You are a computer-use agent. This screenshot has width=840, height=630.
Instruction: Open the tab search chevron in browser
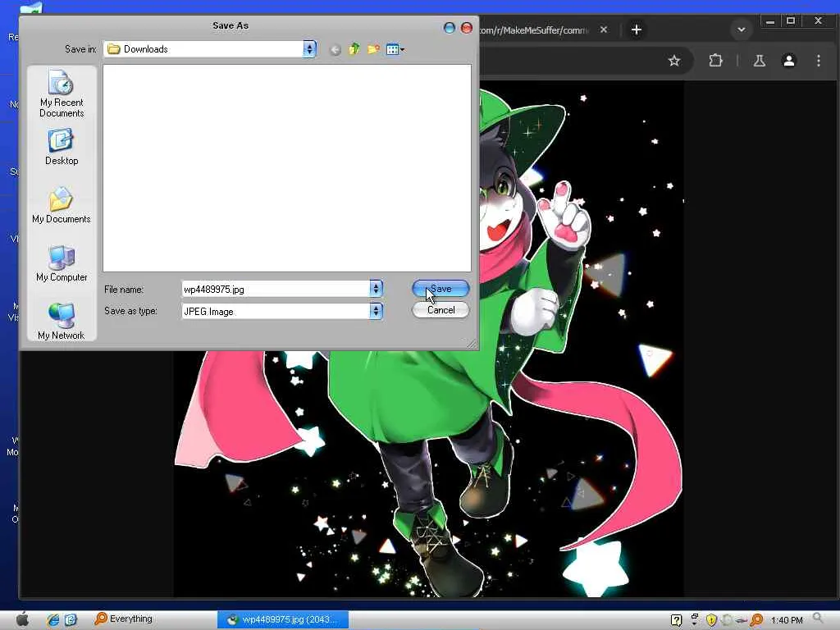pyautogui.click(x=742, y=30)
